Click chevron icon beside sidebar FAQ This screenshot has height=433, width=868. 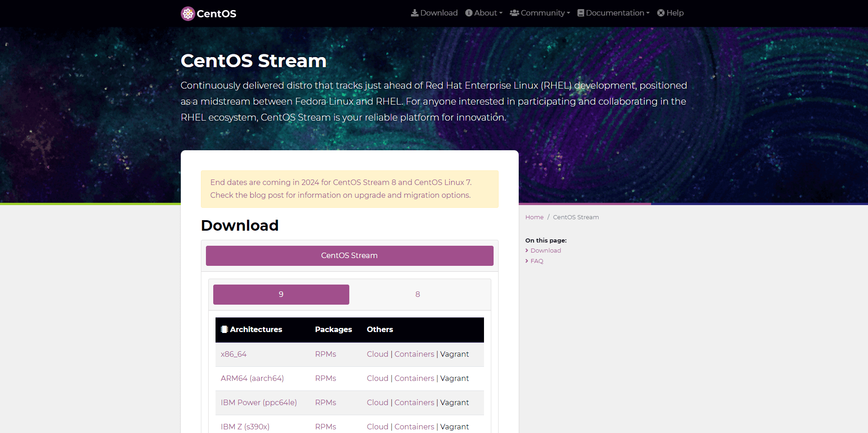527,261
